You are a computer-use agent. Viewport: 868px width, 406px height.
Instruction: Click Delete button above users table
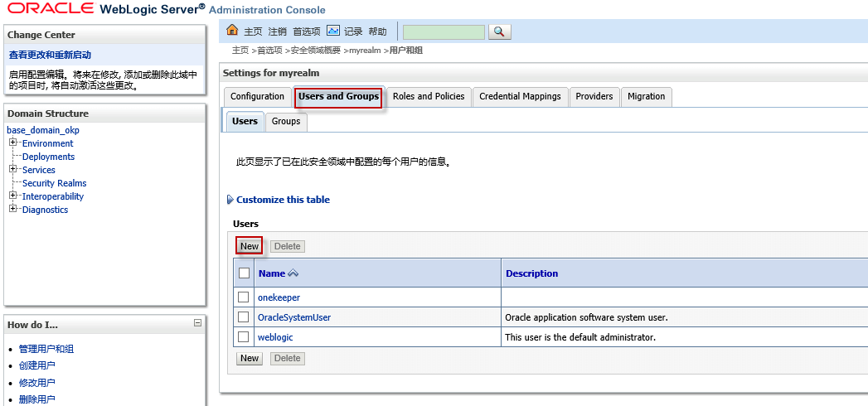288,246
